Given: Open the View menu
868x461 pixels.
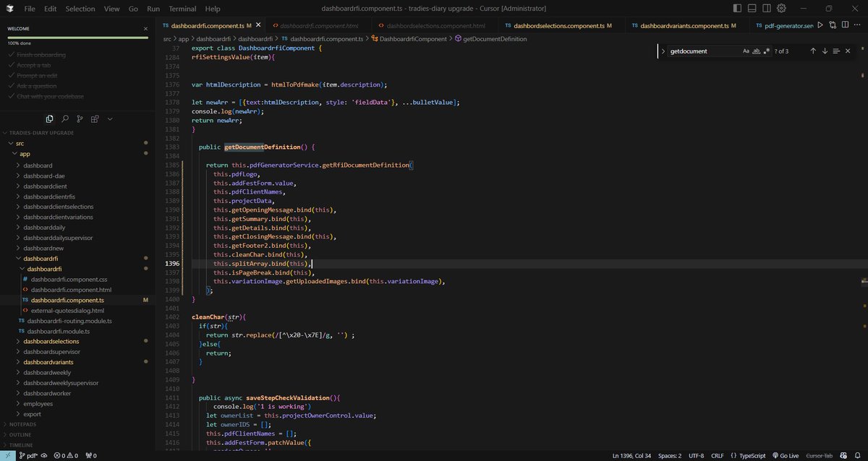Looking at the screenshot, I should coord(111,9).
